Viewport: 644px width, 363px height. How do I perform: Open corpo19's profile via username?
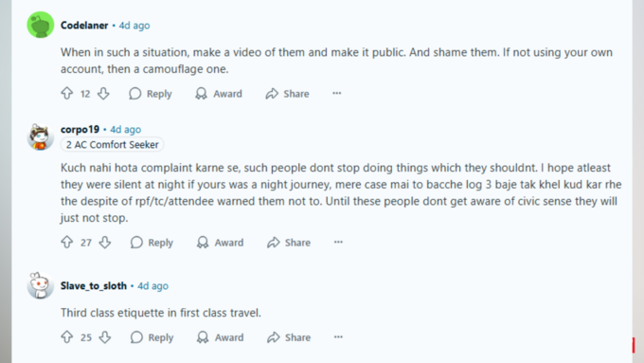80,130
